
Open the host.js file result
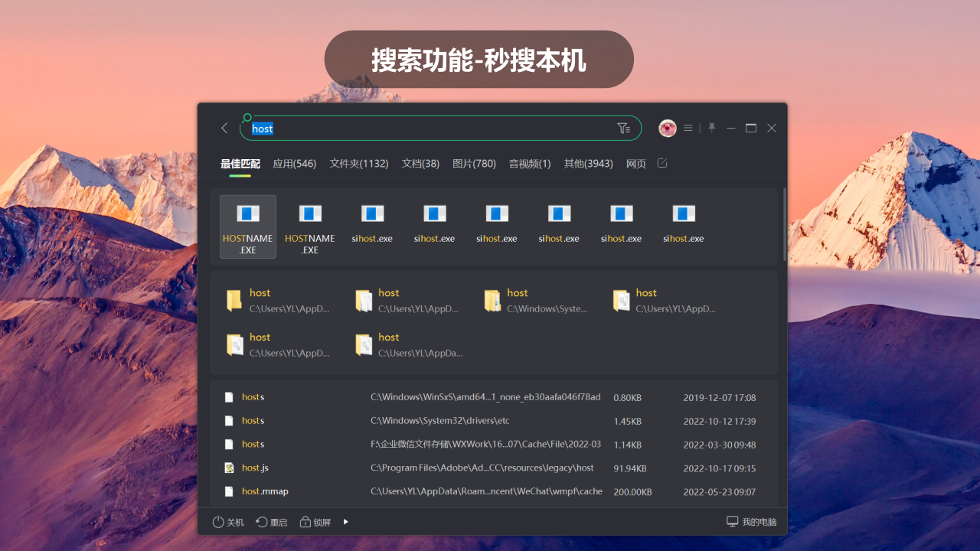click(x=253, y=468)
